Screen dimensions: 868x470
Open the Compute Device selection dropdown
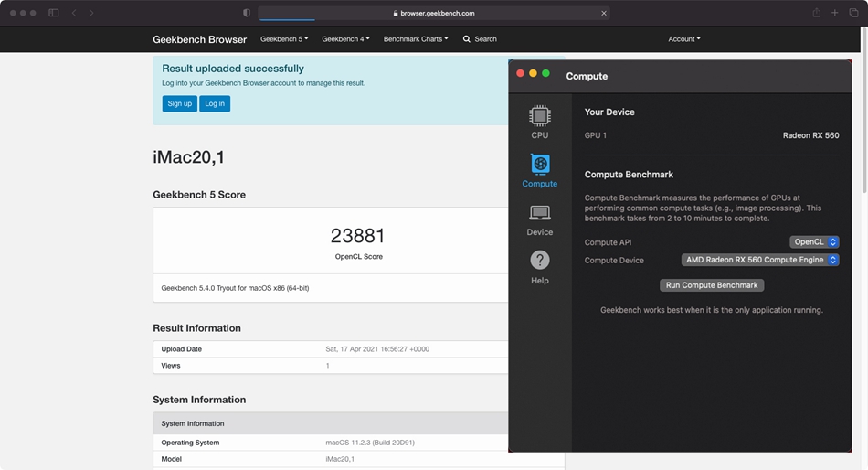coord(760,260)
